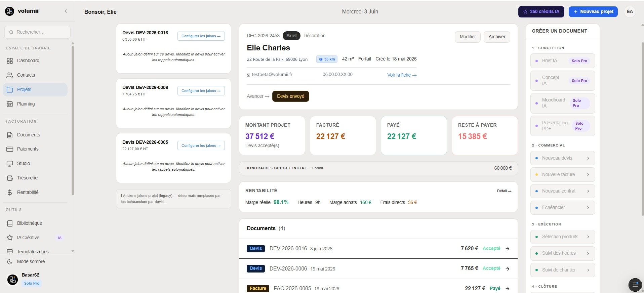
Task: Click the 35 km distance badge
Action: [327, 59]
